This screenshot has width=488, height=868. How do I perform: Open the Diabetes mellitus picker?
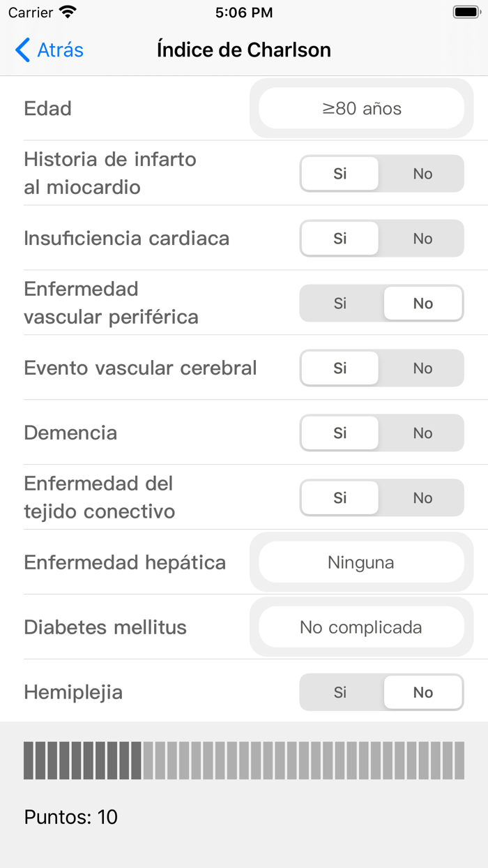pyautogui.click(x=361, y=627)
